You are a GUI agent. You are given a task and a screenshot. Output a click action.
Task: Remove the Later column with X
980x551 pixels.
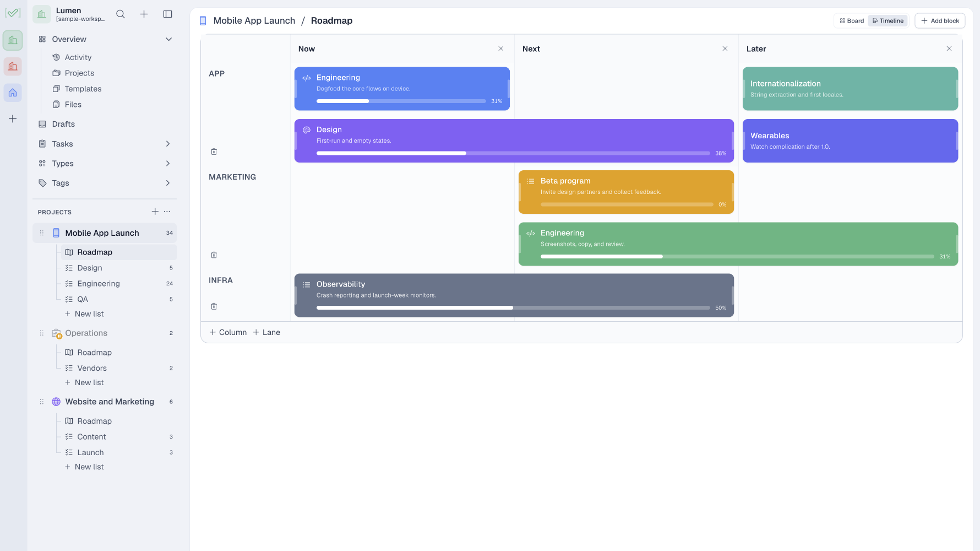tap(949, 48)
